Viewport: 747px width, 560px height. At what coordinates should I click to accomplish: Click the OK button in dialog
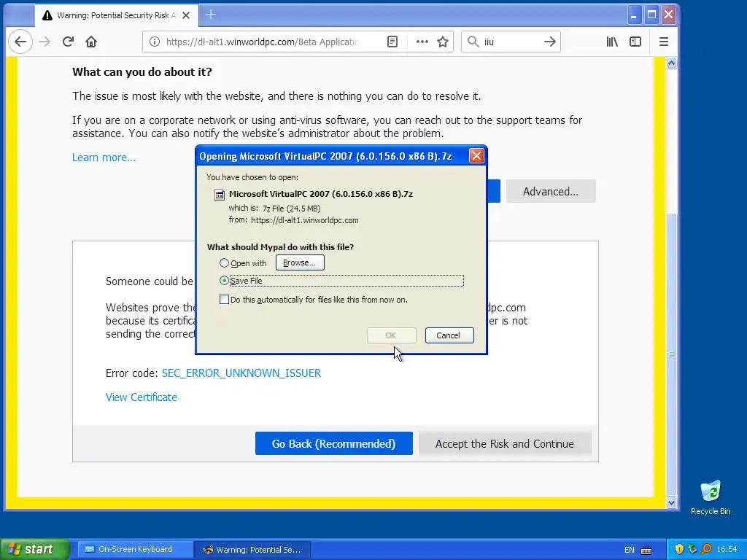coord(391,335)
